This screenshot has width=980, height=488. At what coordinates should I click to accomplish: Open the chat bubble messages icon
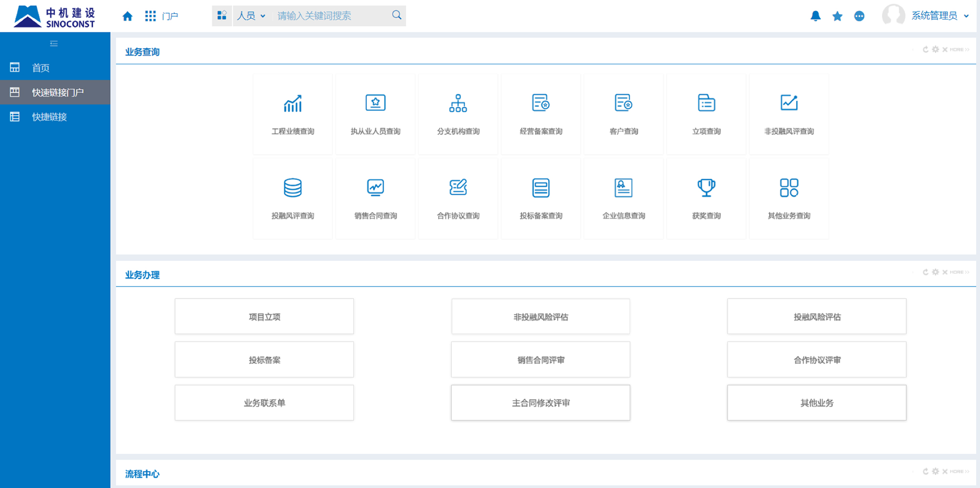859,16
